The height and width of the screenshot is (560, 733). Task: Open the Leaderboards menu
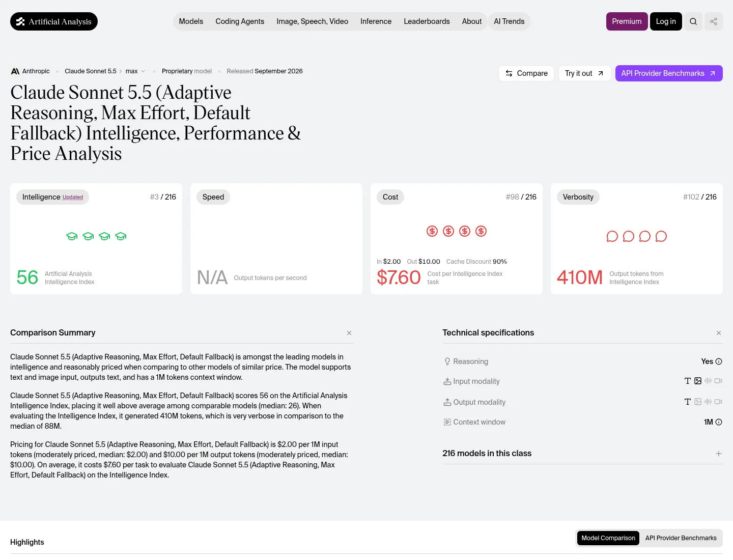(x=427, y=21)
